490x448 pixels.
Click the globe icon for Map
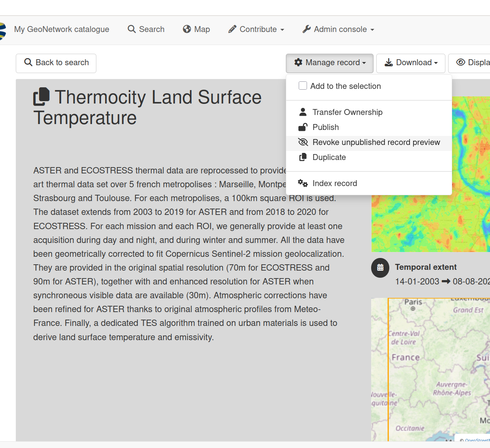187,29
